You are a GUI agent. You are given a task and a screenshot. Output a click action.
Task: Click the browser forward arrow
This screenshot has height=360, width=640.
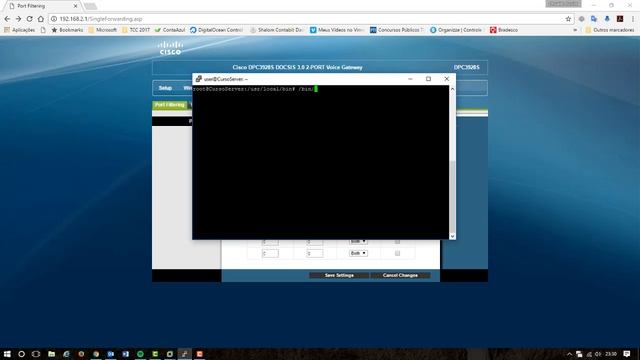[18, 19]
